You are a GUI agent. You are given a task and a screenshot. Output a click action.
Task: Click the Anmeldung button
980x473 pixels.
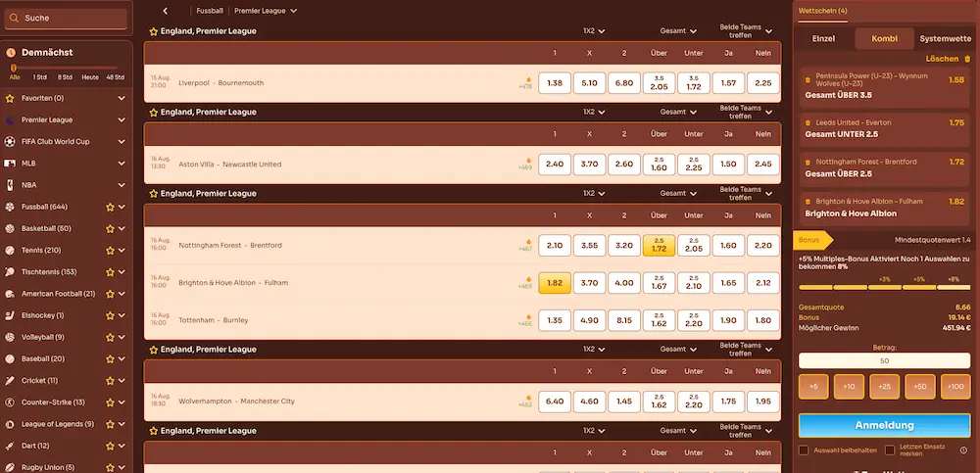(884, 426)
